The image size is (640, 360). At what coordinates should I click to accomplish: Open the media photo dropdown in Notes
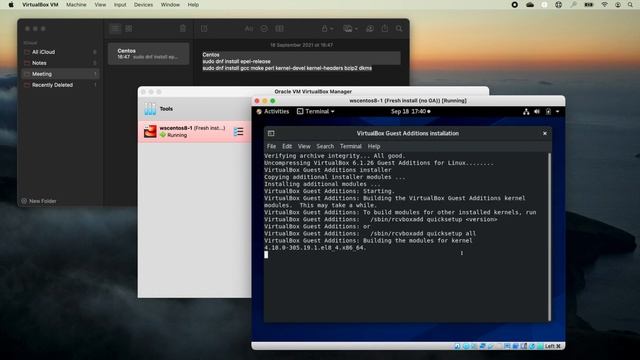click(350, 29)
